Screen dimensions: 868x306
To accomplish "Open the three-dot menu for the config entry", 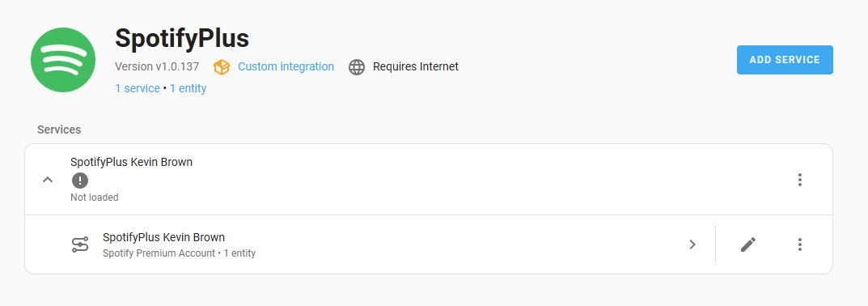I will (799, 180).
